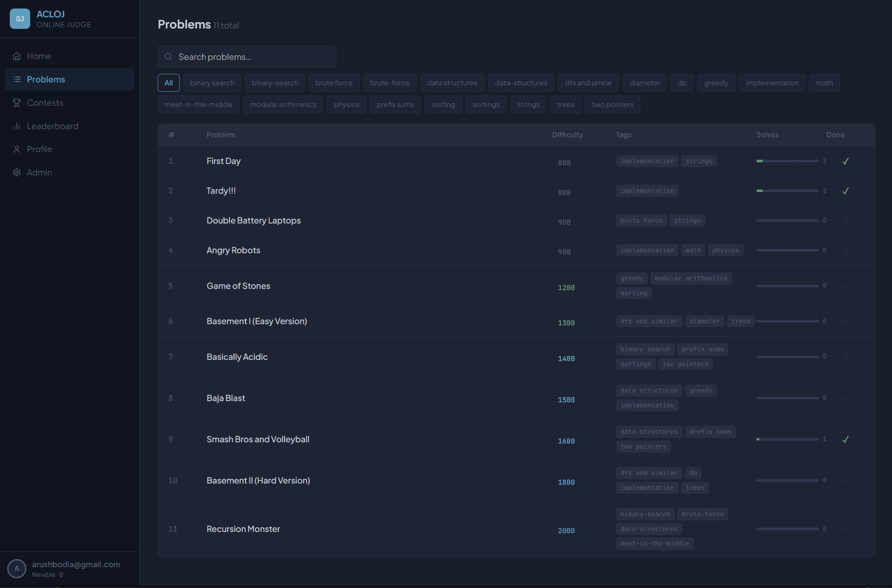Click the Admin gear icon
This screenshot has width=892, height=588.
(17, 172)
